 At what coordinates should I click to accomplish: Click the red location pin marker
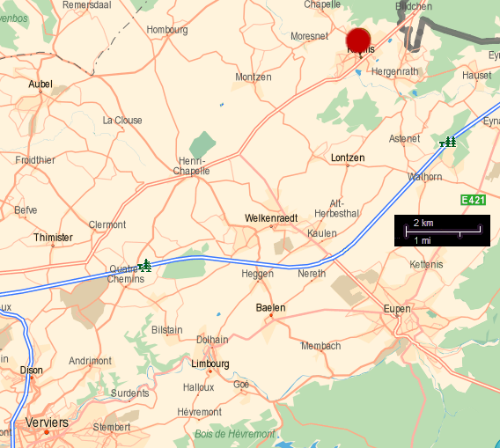[x=358, y=40]
